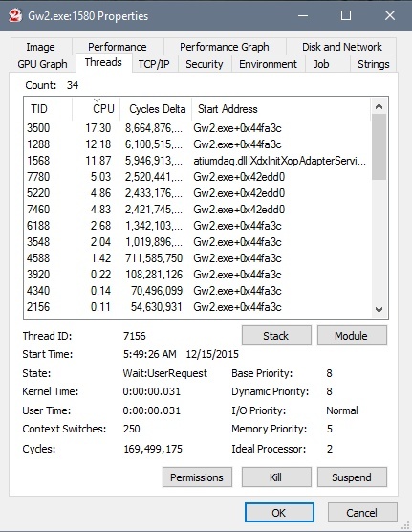Click the Kill thread button

pyautogui.click(x=276, y=477)
